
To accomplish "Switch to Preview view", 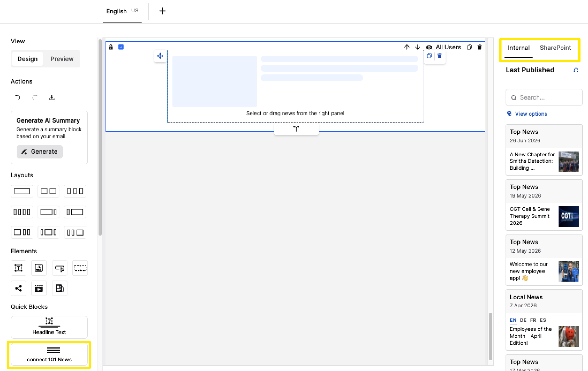I will click(62, 59).
